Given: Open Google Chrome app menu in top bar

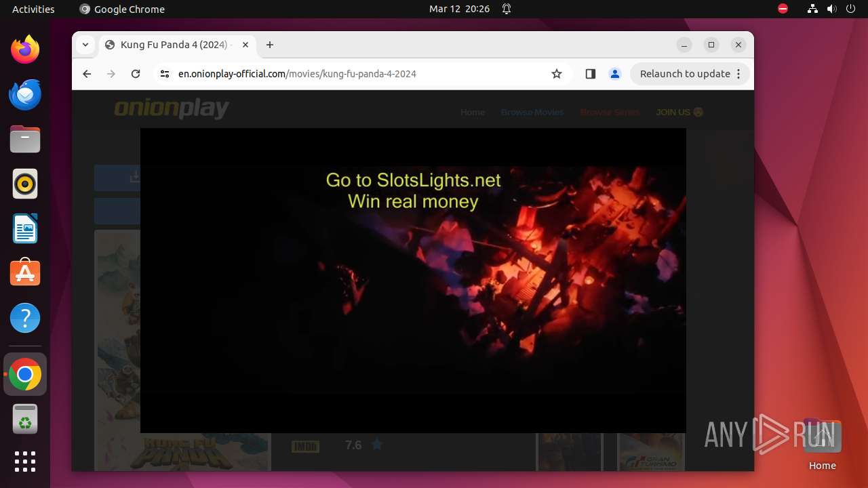Looking at the screenshot, I should pos(122,9).
